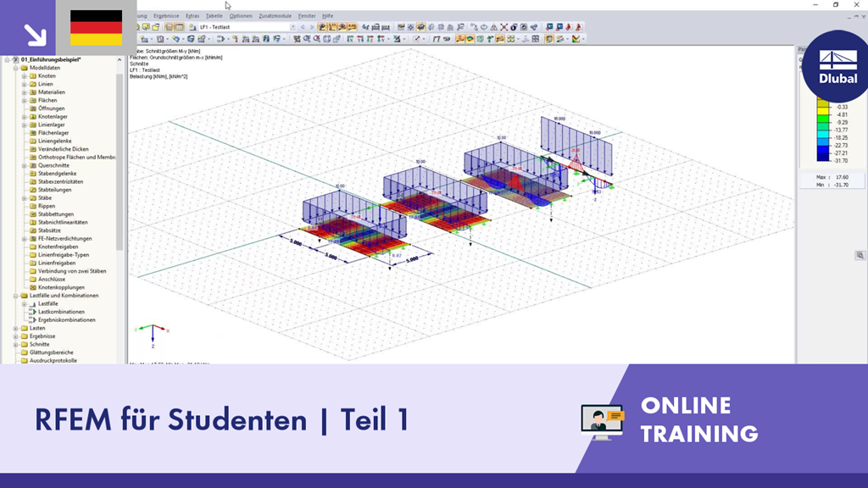Select Orthotrope Flächen und Membr. item
Screen dimensions: 868x488
pyautogui.click(x=76, y=157)
